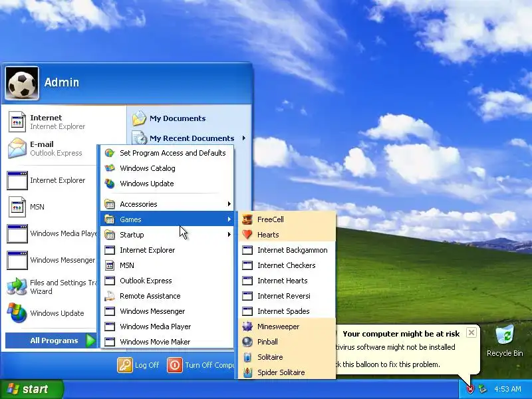Viewport: 532px width, 399px height.
Task: Click the Admin soccer ball user picture
Action: coord(22,84)
